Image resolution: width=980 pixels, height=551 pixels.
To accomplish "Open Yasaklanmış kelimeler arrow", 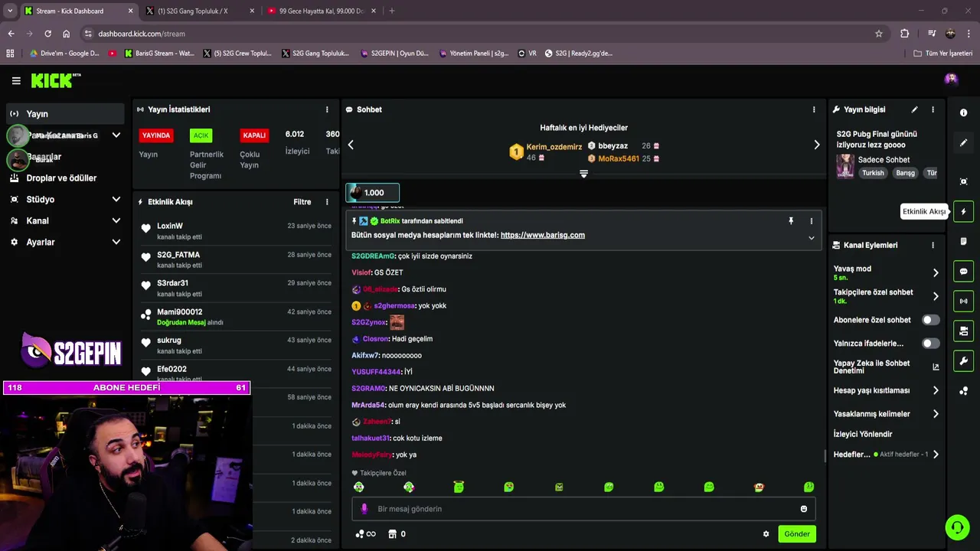I will pos(936,414).
